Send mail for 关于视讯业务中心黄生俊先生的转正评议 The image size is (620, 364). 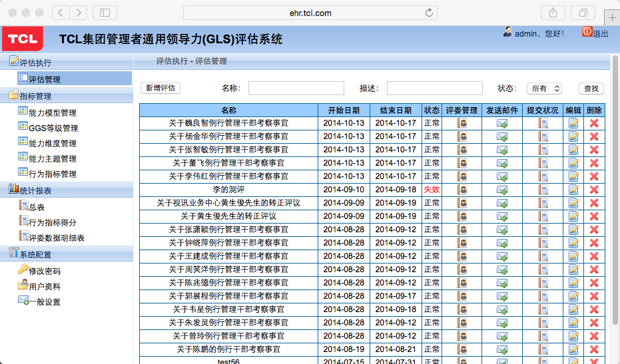tap(501, 203)
